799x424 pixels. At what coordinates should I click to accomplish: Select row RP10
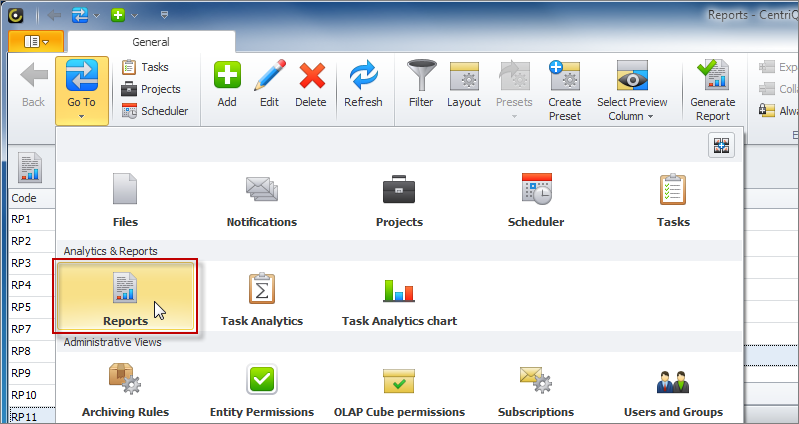pos(32,395)
